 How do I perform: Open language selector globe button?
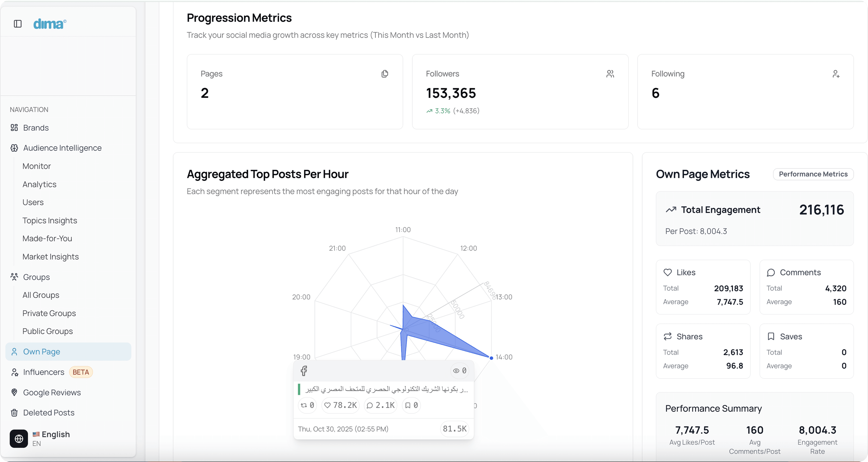[x=19, y=438]
